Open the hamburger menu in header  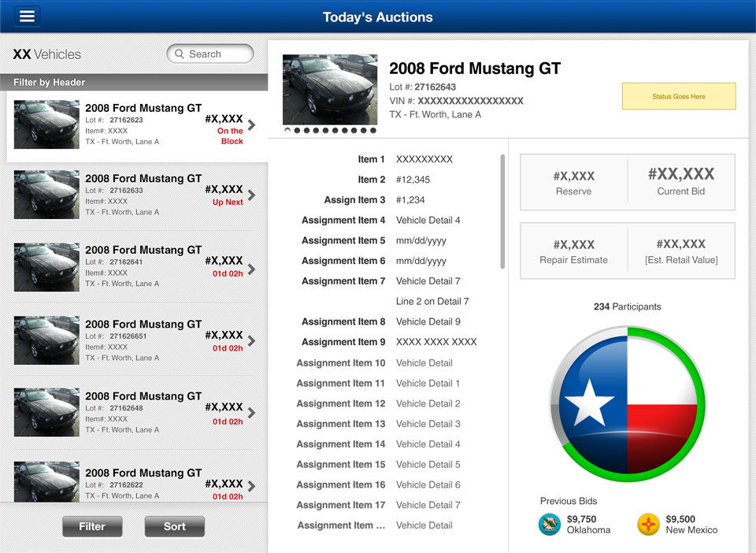27,17
